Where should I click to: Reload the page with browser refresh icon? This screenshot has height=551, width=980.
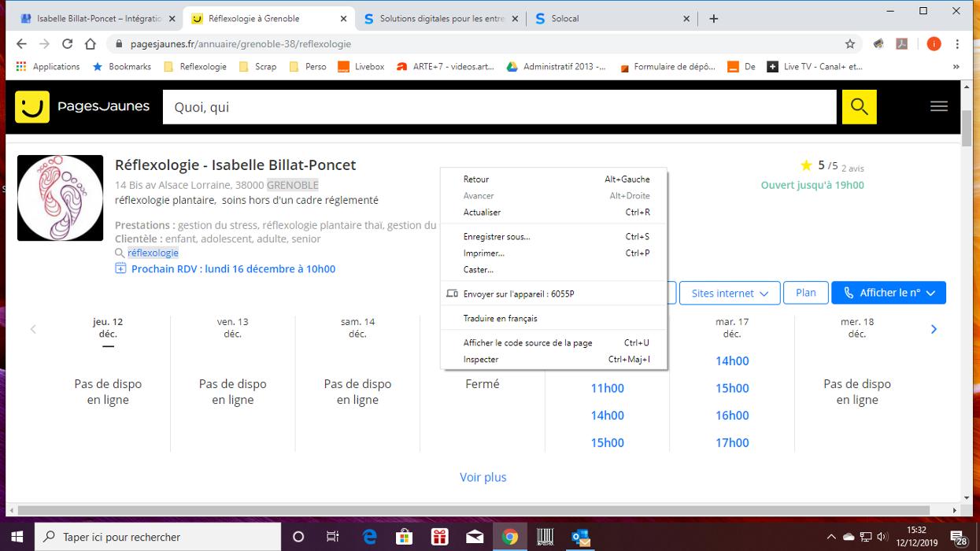(x=68, y=44)
